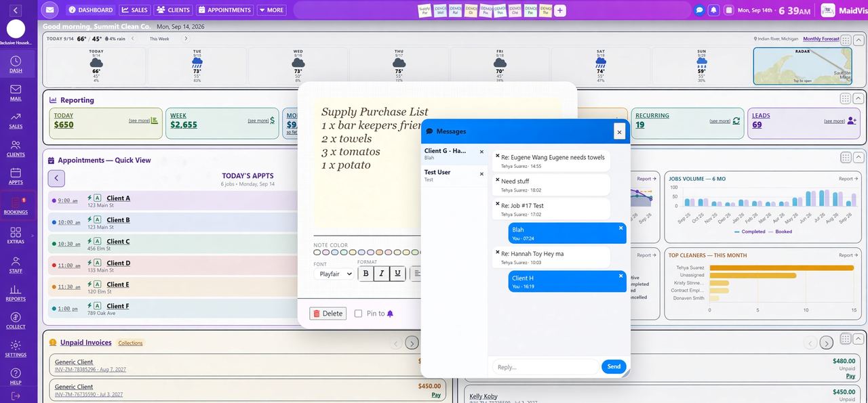The width and height of the screenshot is (868, 403).
Task: Dismiss the 'Re: Job #17 Test' message
Action: click(497, 204)
